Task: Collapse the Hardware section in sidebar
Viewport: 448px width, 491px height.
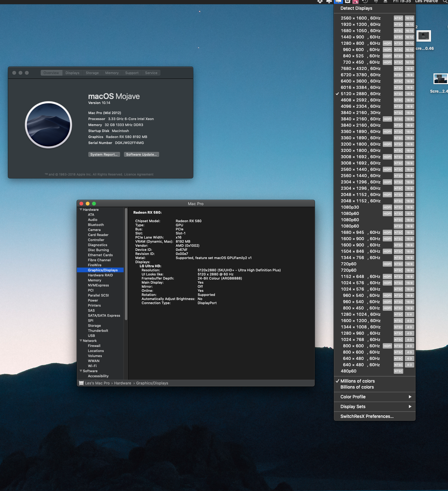Action: click(x=81, y=210)
